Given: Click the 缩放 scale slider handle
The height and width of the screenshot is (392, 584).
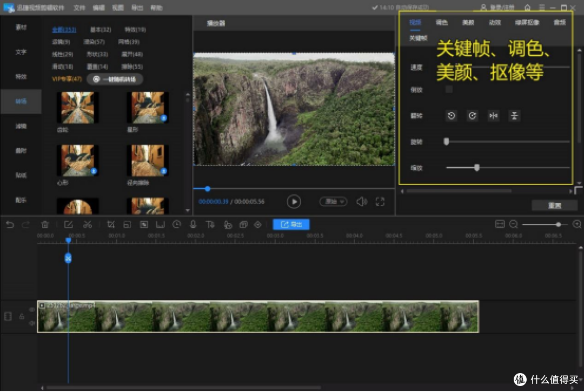Looking at the screenshot, I should click(x=477, y=168).
